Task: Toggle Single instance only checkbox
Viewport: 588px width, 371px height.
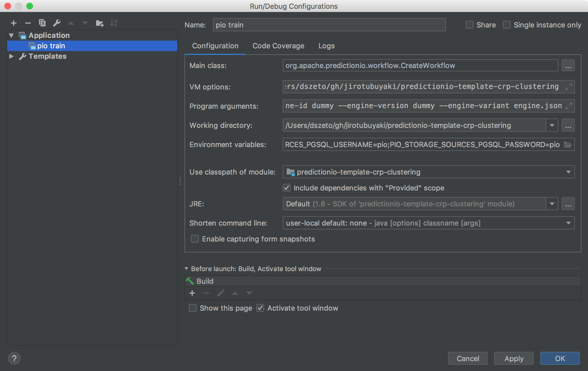Action: pyautogui.click(x=507, y=25)
